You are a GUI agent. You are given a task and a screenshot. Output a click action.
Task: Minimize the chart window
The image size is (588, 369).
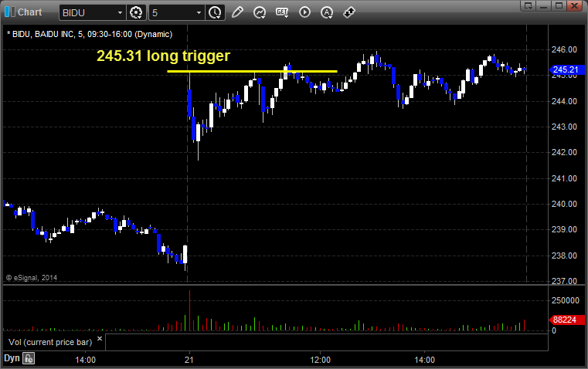[544, 5]
